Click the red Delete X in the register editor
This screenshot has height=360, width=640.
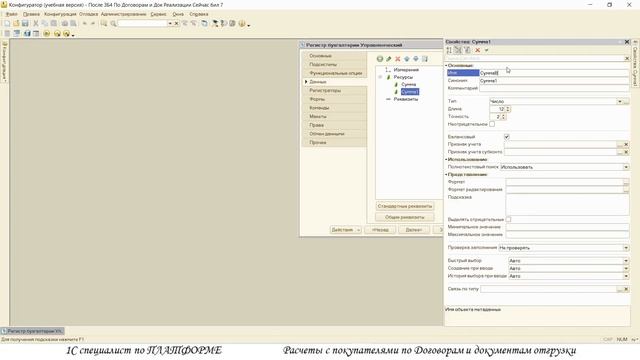coord(398,59)
